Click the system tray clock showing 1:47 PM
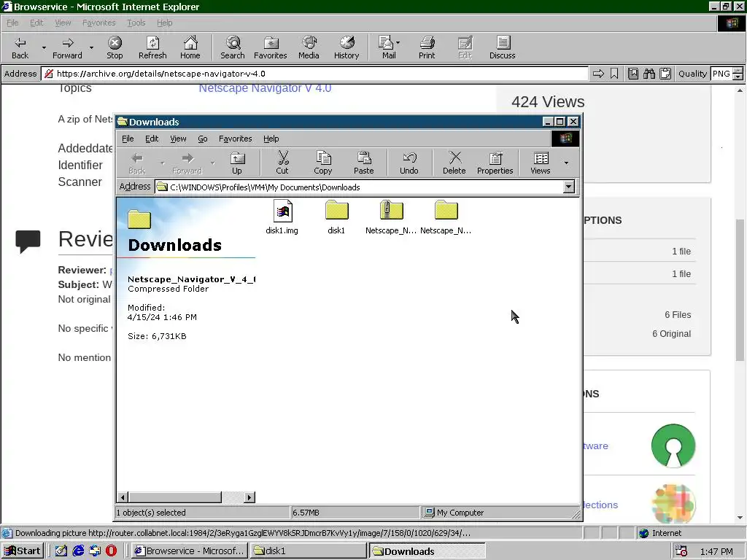Image resolution: width=747 pixels, height=560 pixels. 716,551
